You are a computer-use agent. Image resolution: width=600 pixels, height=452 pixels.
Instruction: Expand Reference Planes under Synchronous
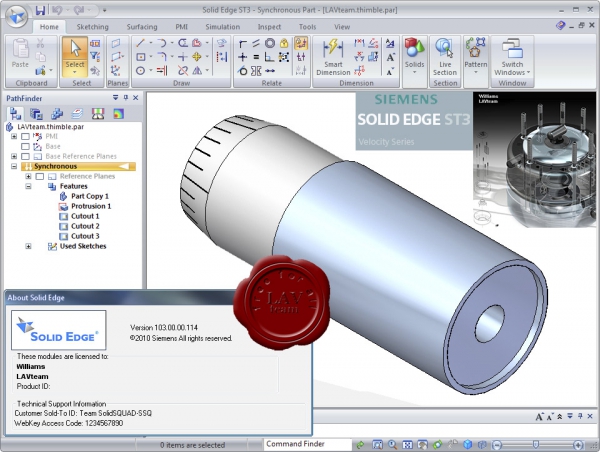[28, 176]
